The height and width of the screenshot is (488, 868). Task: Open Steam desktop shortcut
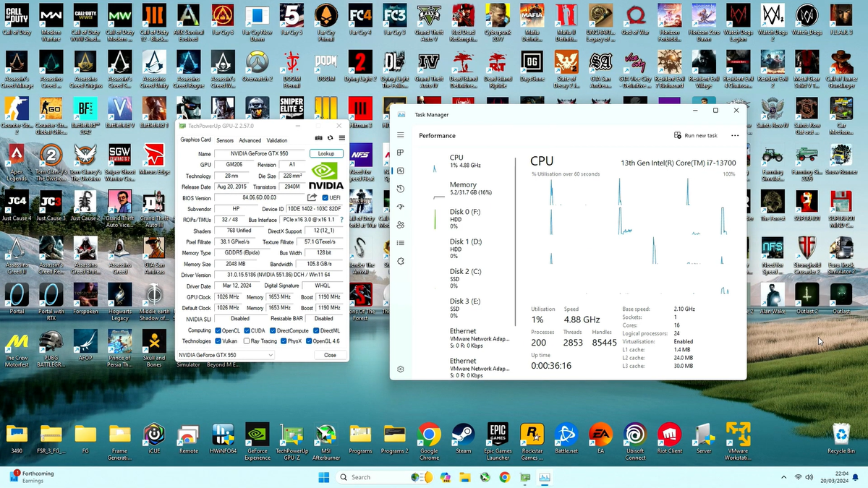pyautogui.click(x=462, y=438)
